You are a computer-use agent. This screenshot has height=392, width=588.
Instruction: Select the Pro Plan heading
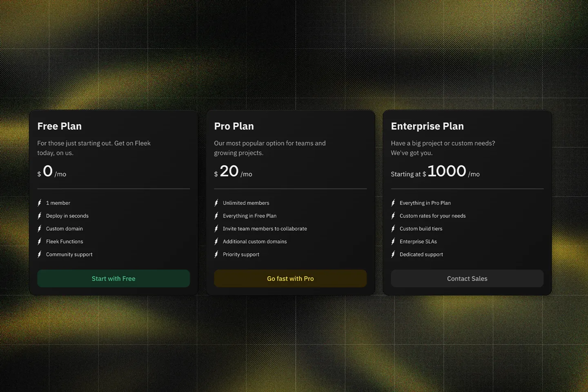coord(234,126)
